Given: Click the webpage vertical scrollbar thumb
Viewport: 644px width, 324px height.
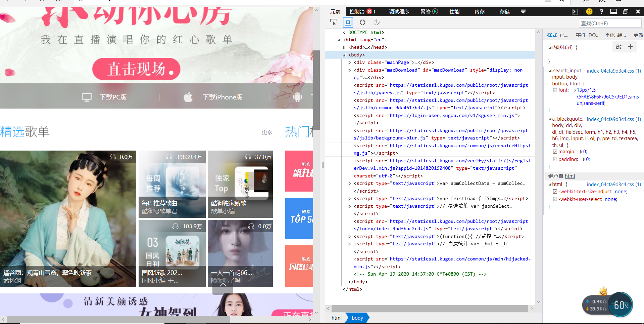Looking at the screenshot, I should [x=316, y=90].
